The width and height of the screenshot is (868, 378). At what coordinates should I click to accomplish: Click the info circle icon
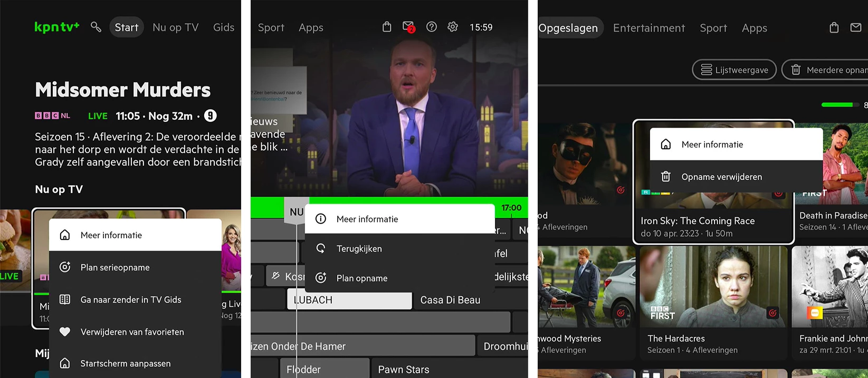pos(321,219)
